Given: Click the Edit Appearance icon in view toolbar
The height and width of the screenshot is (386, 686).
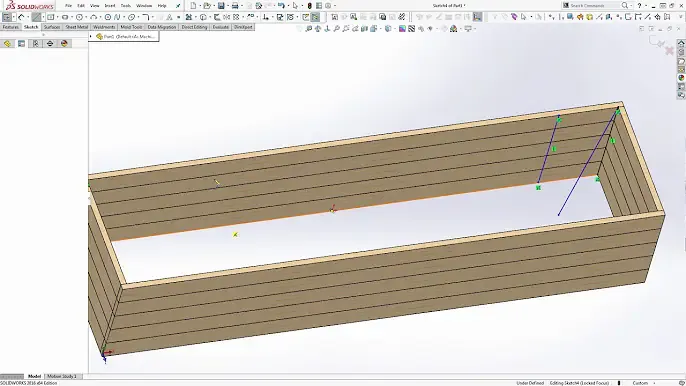Looking at the screenshot, I should pyautogui.click(x=454, y=29).
